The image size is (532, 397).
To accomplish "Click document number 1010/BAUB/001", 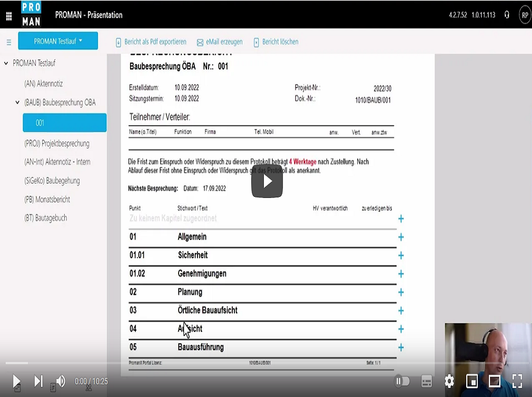I will (x=373, y=101).
